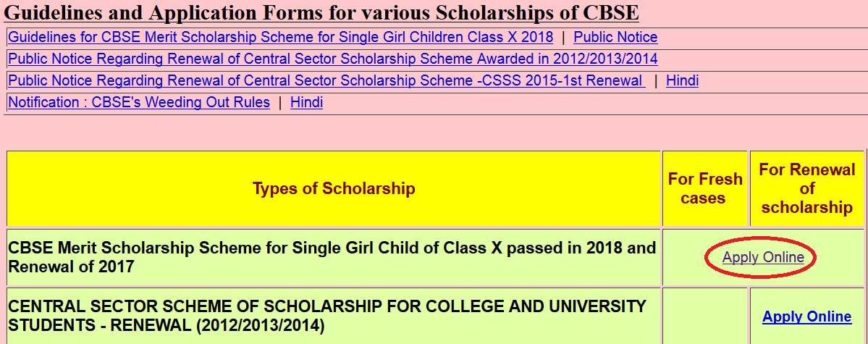Image resolution: width=868 pixels, height=344 pixels.
Task: Click the Central Sector Scheme of Scholarship row text
Action: (326, 316)
